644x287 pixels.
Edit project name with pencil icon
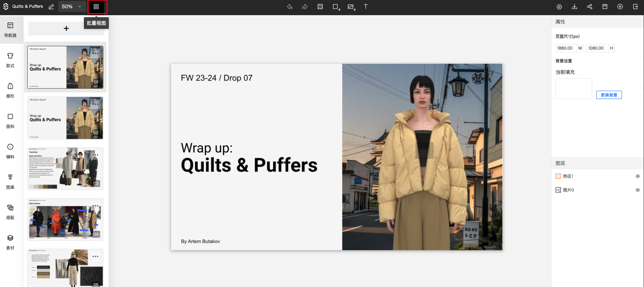tap(51, 7)
